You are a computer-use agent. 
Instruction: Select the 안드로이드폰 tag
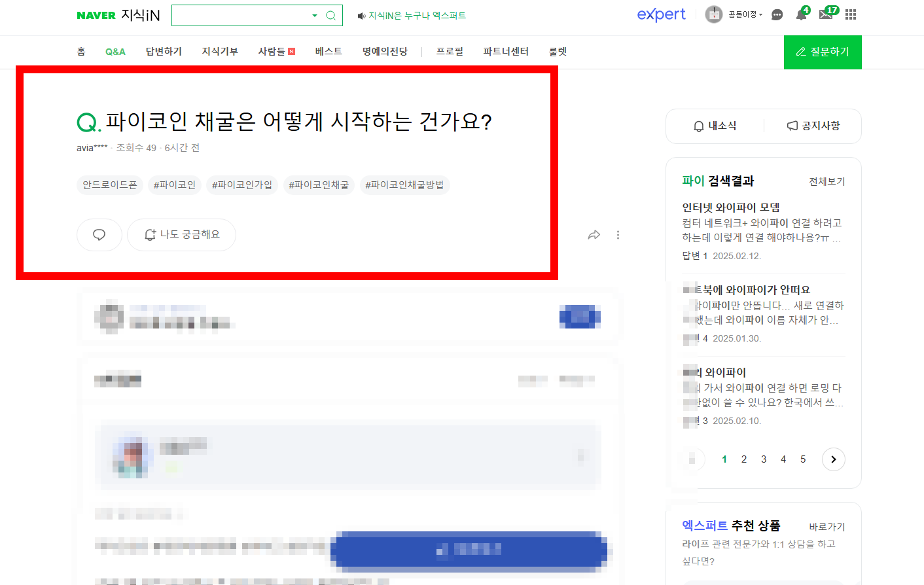(110, 185)
